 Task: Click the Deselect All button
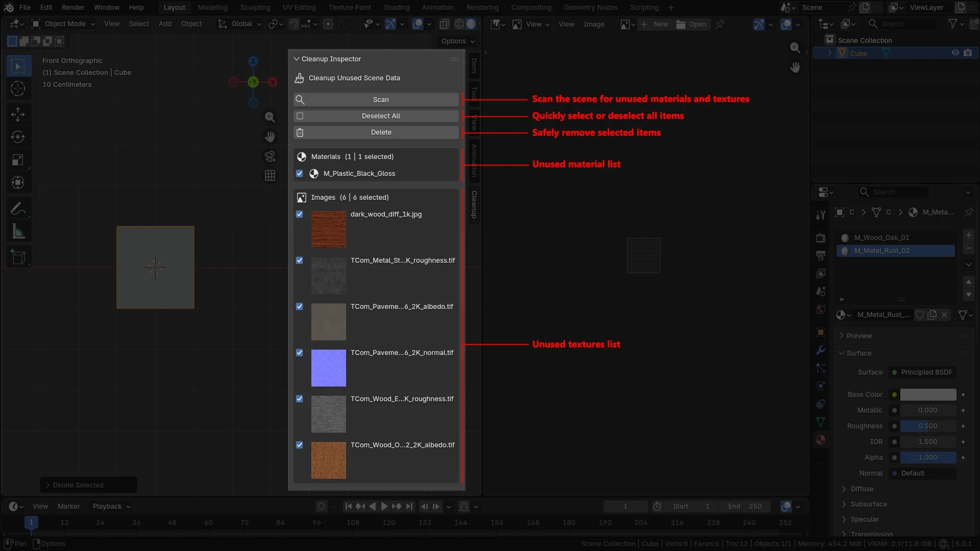coord(376,116)
